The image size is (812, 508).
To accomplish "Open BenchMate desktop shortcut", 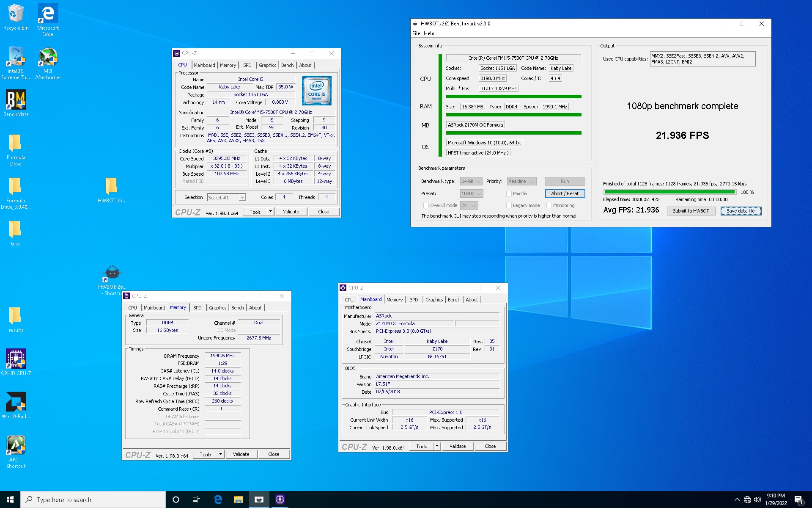I will coord(16,103).
